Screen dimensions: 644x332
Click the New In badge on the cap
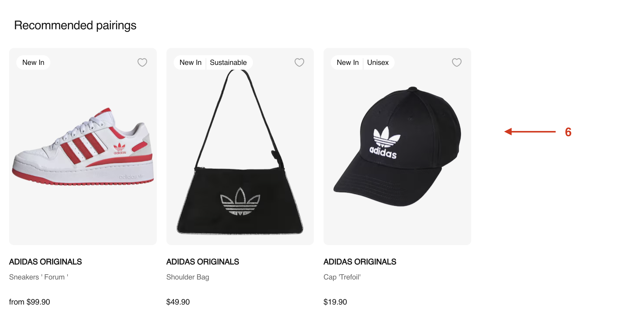point(348,62)
